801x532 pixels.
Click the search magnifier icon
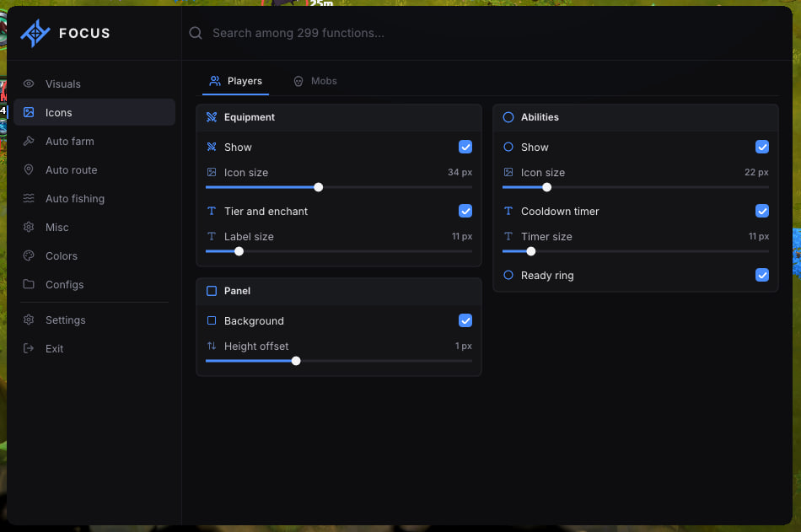pos(195,33)
